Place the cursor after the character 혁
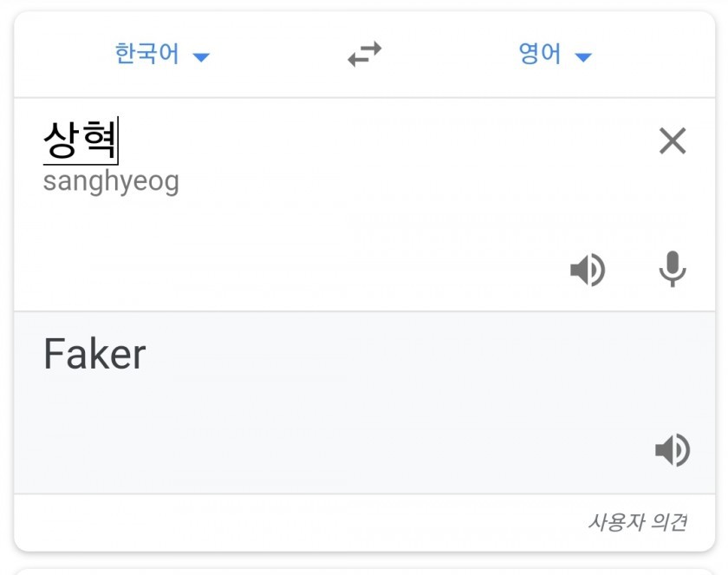728x575 pixels. tap(117, 141)
